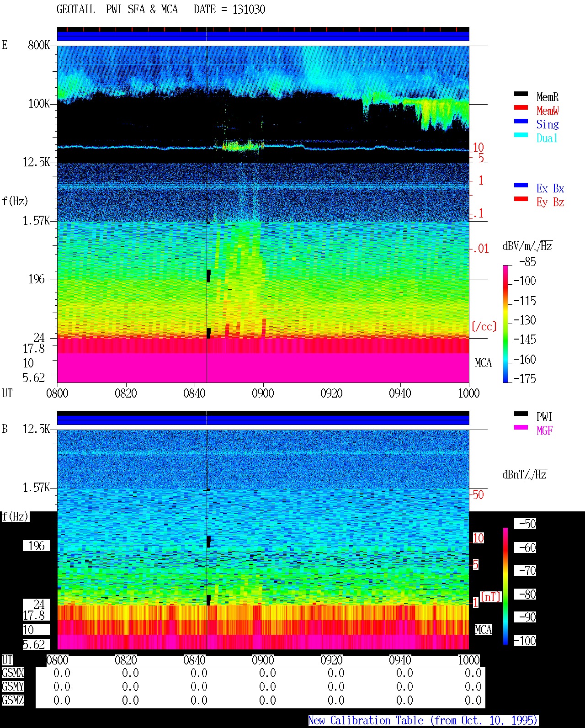Click the red MemW legend swatch
The width and height of the screenshot is (585, 728).
[x=521, y=108]
